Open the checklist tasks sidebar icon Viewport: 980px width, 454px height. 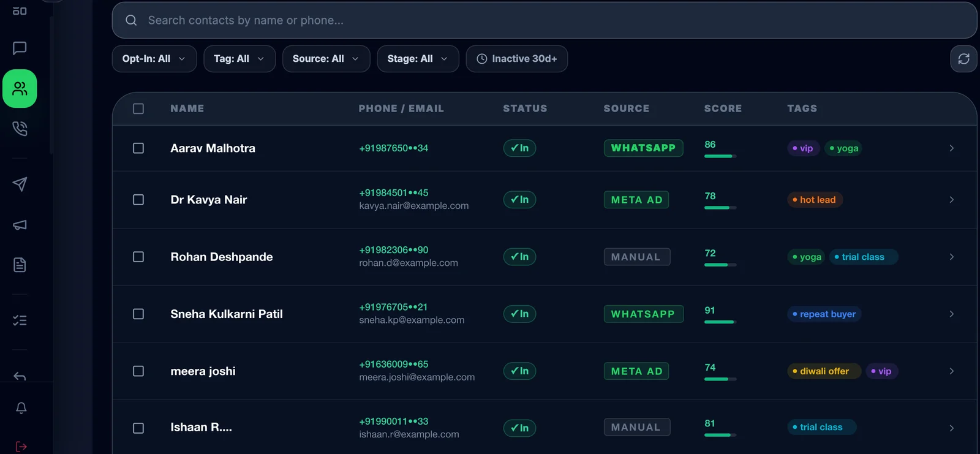[x=20, y=320]
